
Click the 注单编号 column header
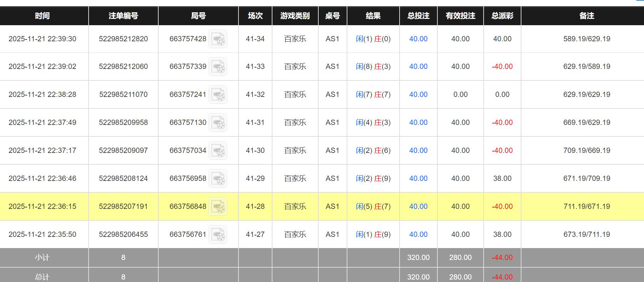coord(123,16)
